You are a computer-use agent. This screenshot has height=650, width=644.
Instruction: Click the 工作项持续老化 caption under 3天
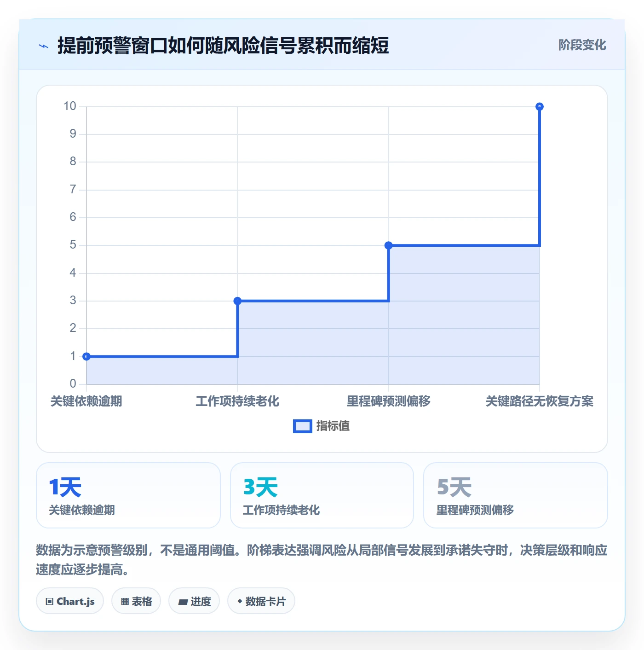(281, 510)
